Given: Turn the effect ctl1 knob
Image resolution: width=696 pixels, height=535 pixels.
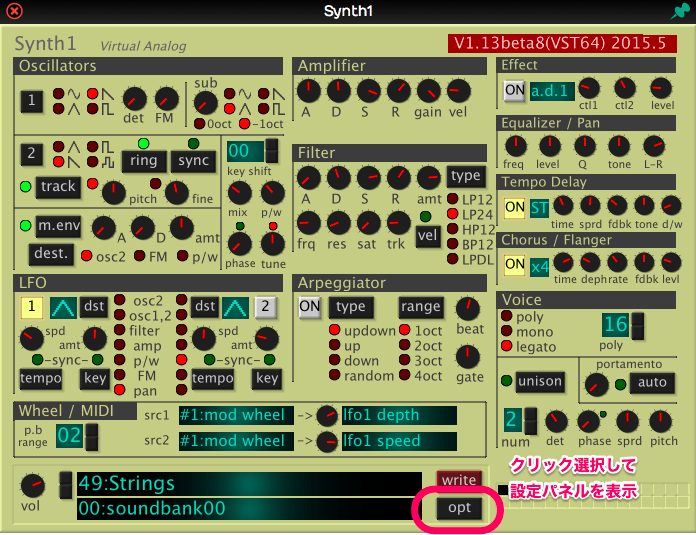Looking at the screenshot, I should click(589, 88).
